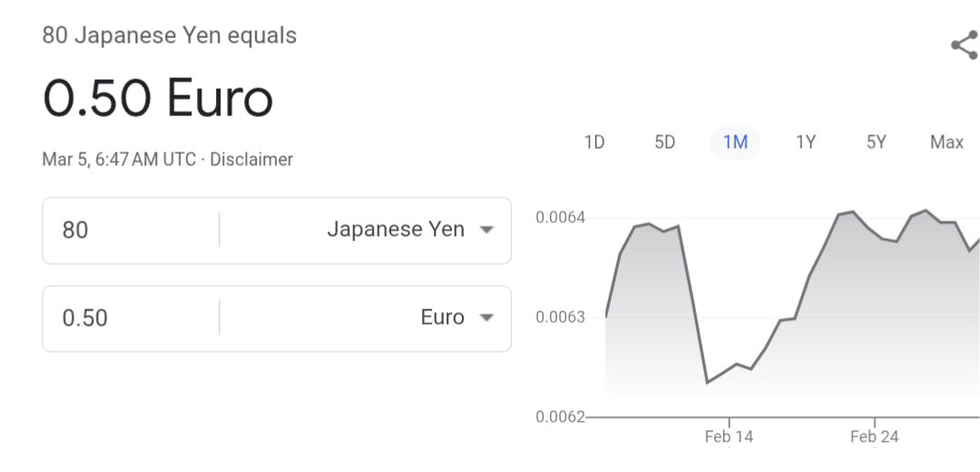Image resolution: width=980 pixels, height=472 pixels.
Task: Click the 0.0063 y-axis label
Action: pos(561,317)
